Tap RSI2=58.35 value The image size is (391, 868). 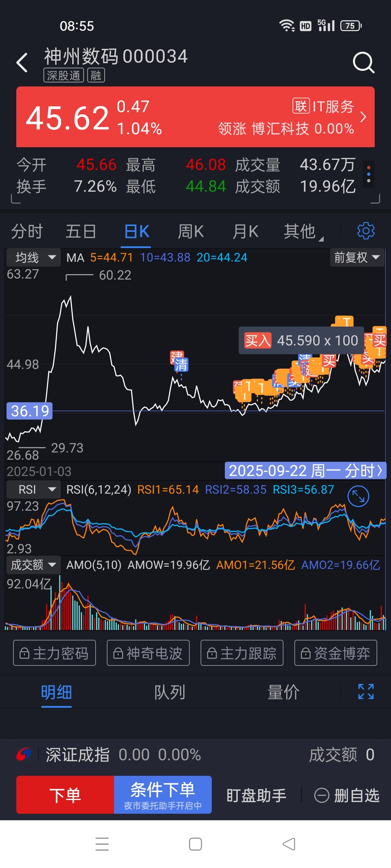coord(236,489)
